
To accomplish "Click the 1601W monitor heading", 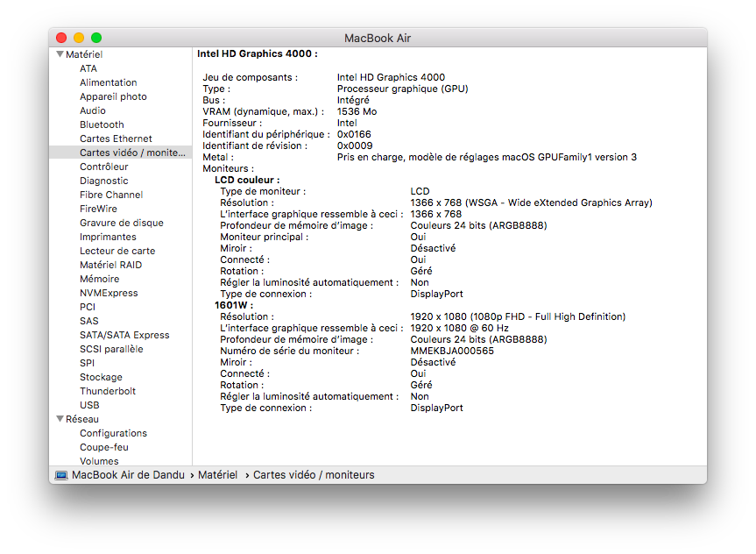I will click(x=234, y=305).
